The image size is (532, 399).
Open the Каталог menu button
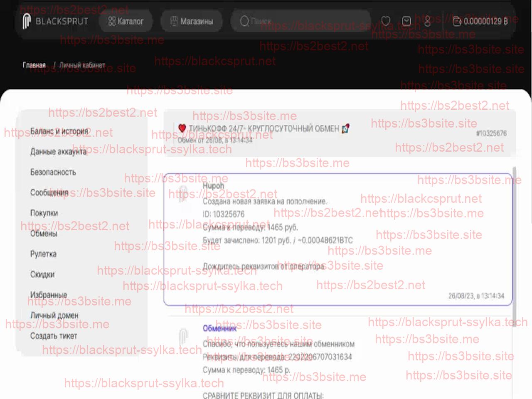pyautogui.click(x=126, y=21)
